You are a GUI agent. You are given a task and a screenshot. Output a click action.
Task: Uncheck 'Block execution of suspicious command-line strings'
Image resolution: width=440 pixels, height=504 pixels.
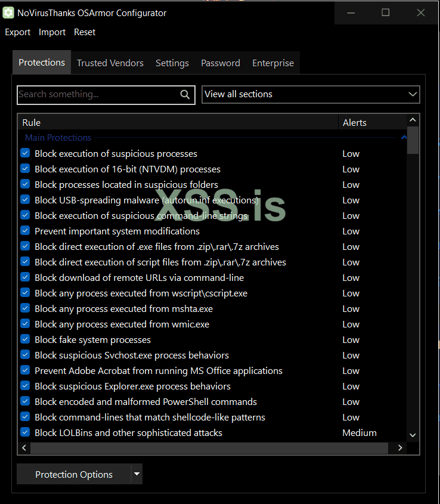click(25, 215)
